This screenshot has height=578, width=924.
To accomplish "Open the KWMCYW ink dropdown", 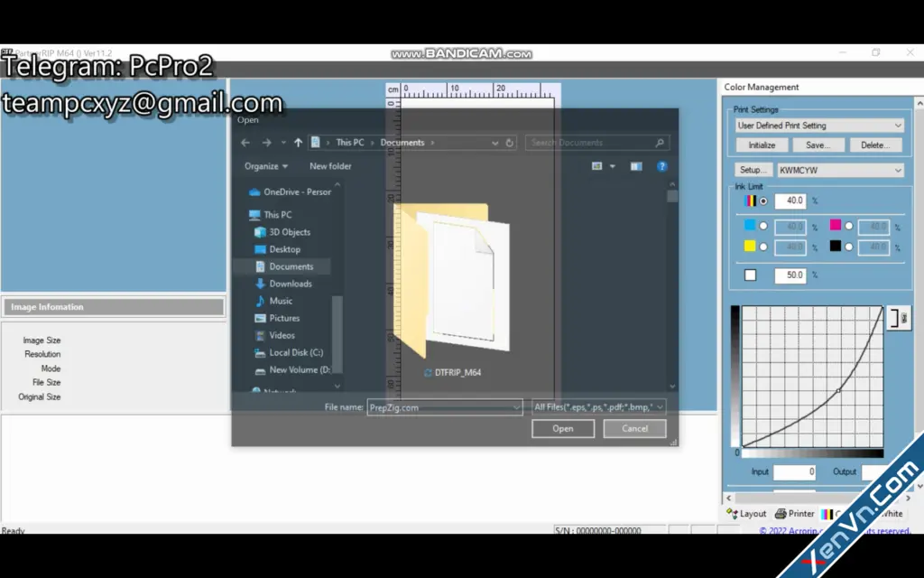I will tap(840, 170).
